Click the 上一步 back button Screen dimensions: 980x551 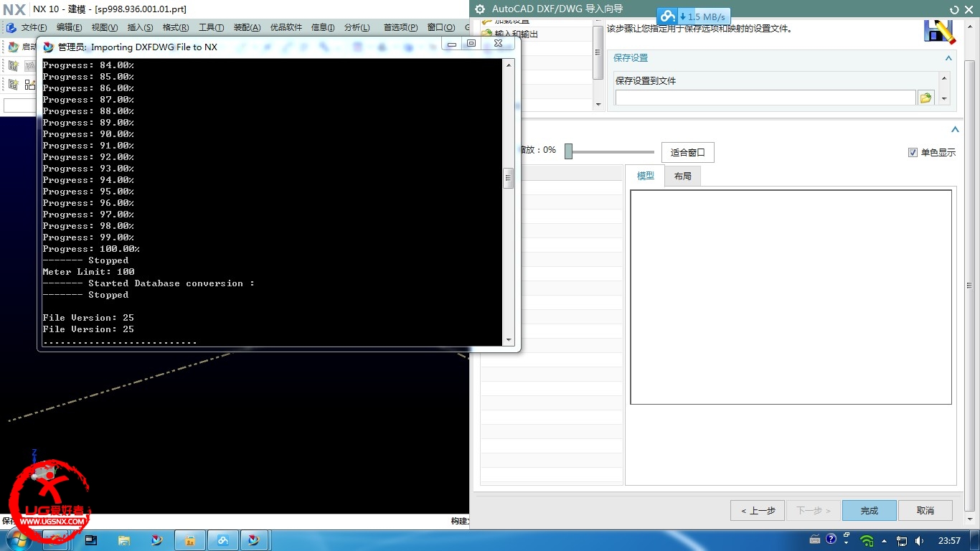758,510
